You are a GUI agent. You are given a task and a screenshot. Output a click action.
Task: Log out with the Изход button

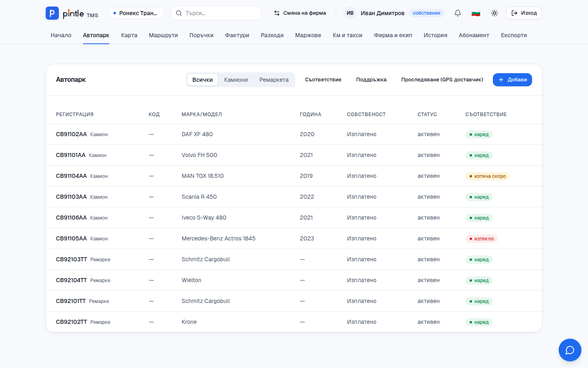524,13
